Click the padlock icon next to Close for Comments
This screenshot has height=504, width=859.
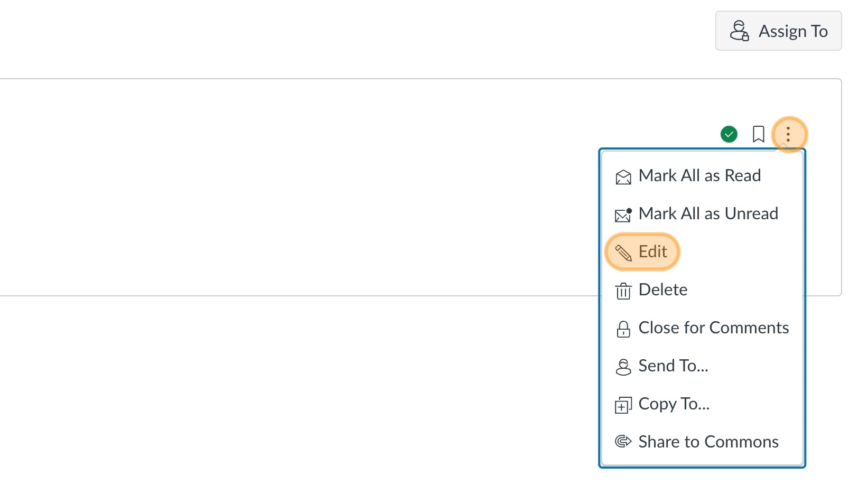pos(623,329)
